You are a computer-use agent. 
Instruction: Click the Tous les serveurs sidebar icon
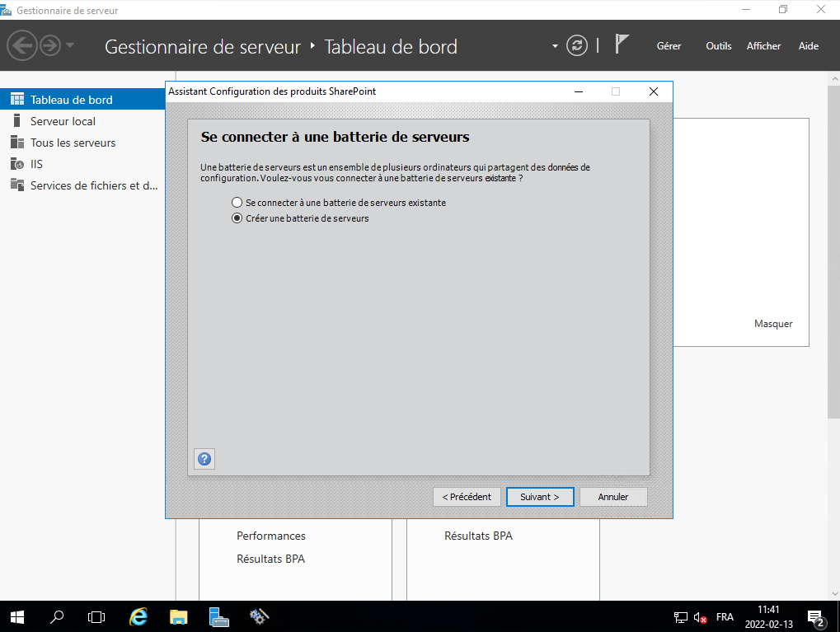click(17, 142)
